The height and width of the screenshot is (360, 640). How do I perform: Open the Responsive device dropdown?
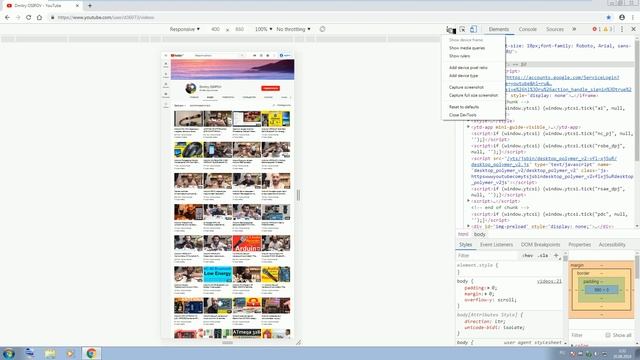pyautogui.click(x=184, y=29)
